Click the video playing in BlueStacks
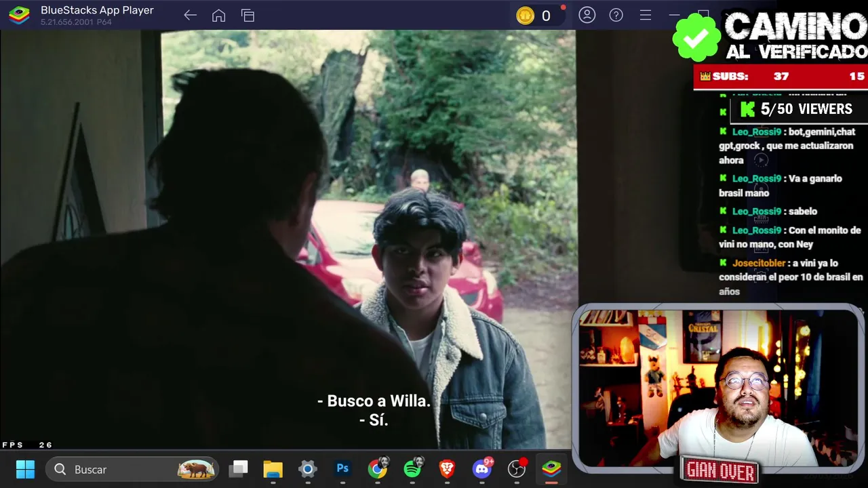This screenshot has width=868, height=488. click(288, 239)
